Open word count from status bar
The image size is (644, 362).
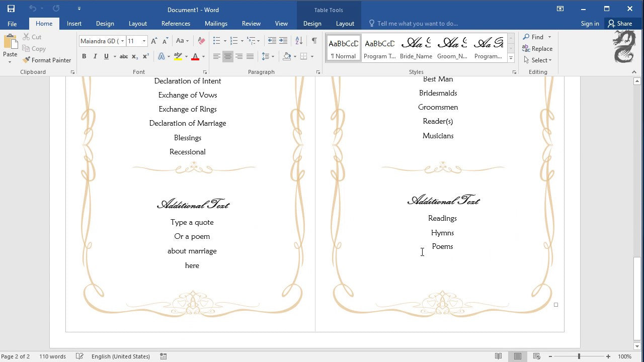(52, 356)
